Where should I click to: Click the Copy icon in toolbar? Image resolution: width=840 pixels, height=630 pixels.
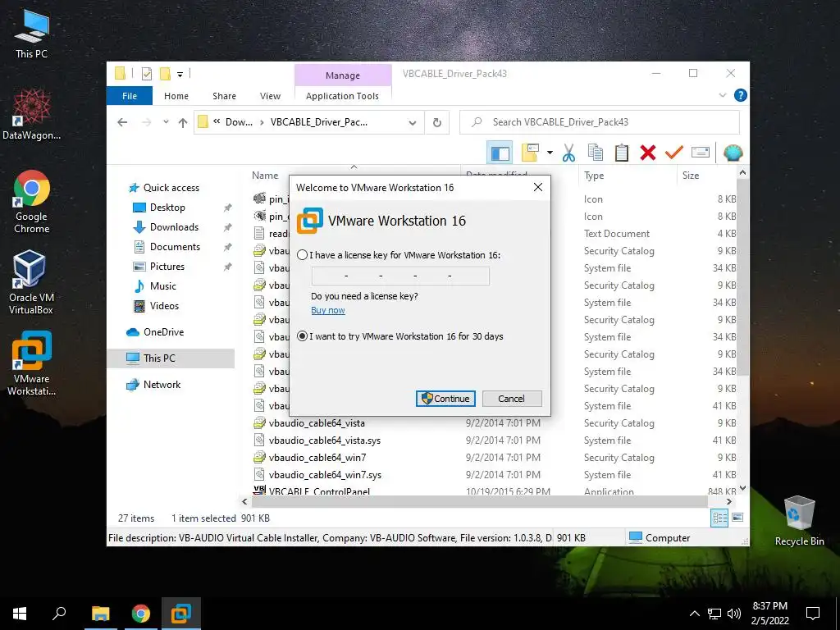596,153
